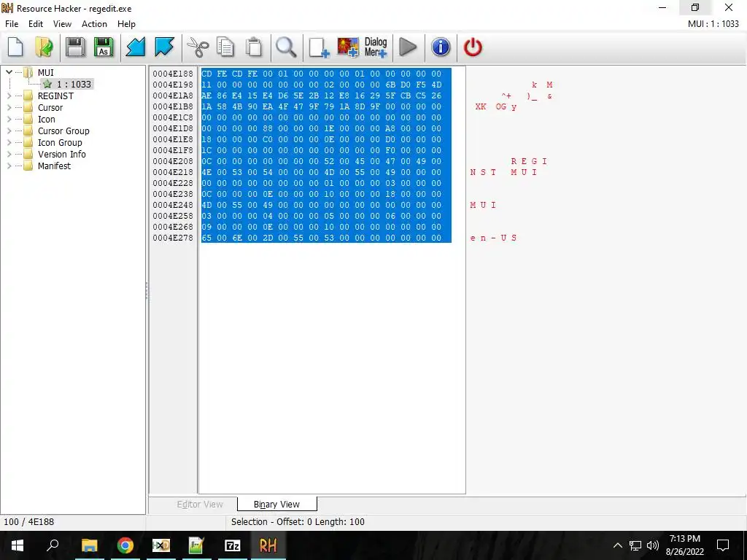
Task: Click the 'e n - U S' ASCII text
Action: tap(493, 238)
